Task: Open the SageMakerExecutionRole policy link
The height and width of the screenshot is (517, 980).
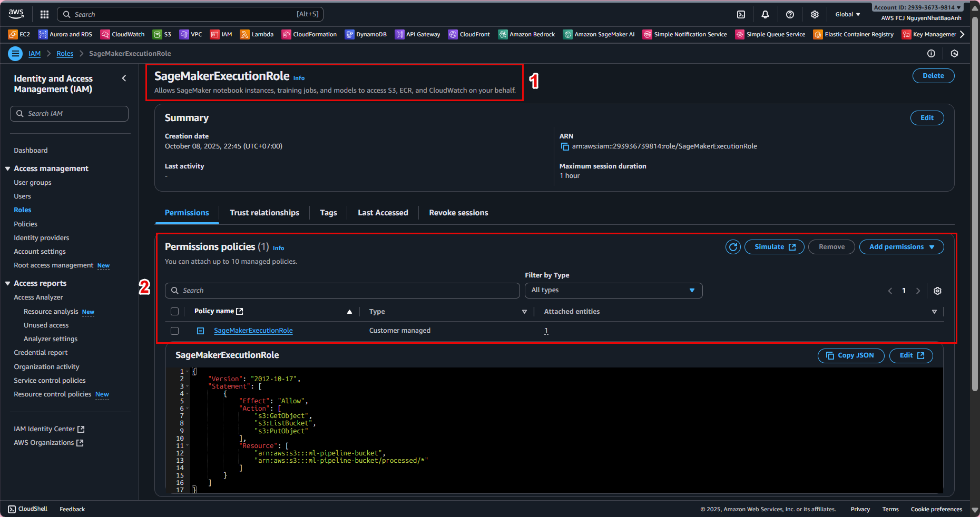Action: (253, 331)
